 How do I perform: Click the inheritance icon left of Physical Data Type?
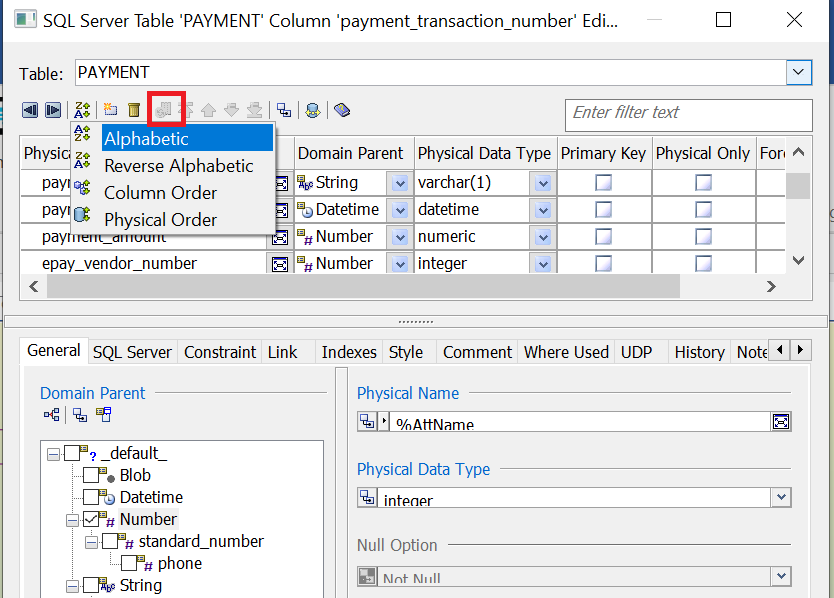(366, 498)
